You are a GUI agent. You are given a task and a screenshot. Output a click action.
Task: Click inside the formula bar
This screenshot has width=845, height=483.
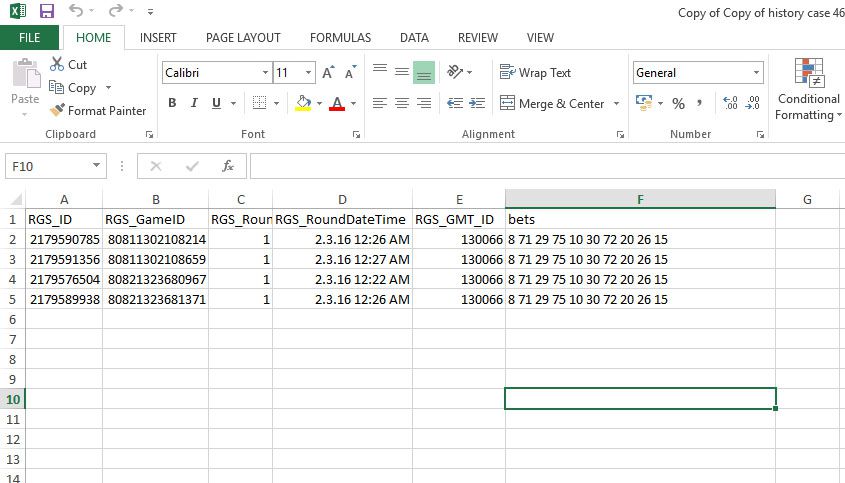[x=547, y=166]
